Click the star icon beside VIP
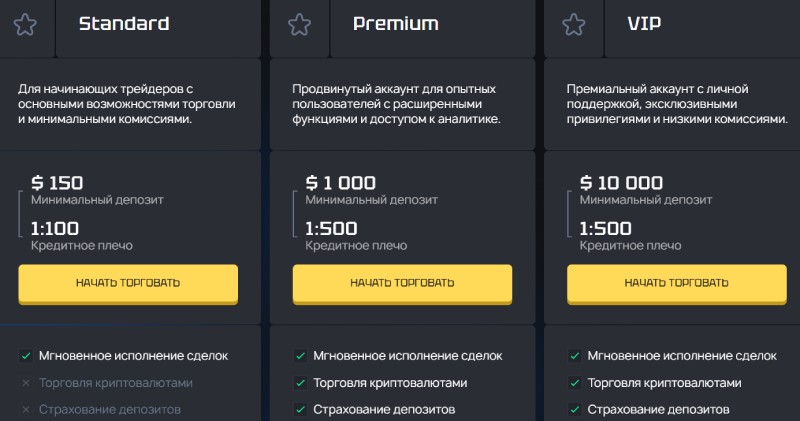Viewport: 800px width, 421px height. 573,25
